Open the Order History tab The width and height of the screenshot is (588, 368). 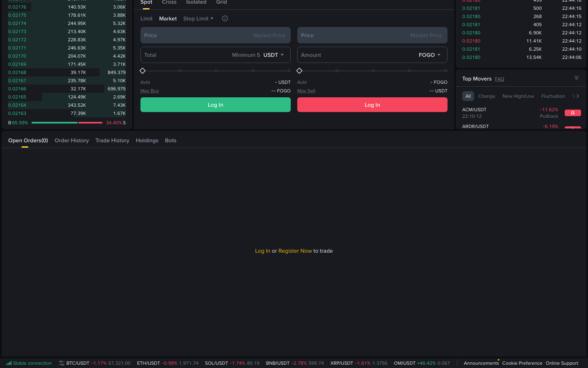(x=71, y=140)
